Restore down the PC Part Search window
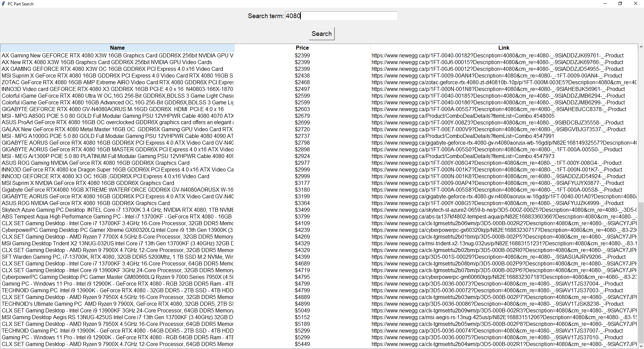 pos(620,4)
